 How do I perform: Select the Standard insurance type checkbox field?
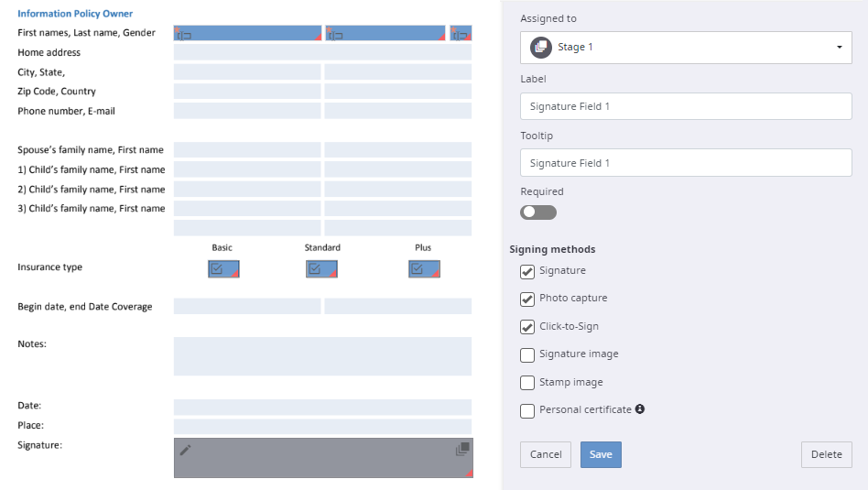(x=320, y=269)
